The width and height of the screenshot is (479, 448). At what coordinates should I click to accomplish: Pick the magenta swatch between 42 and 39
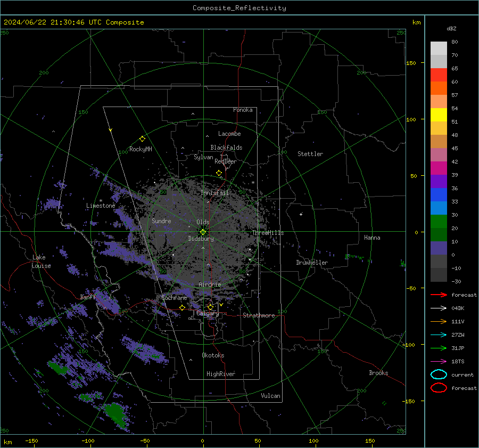coord(439,168)
